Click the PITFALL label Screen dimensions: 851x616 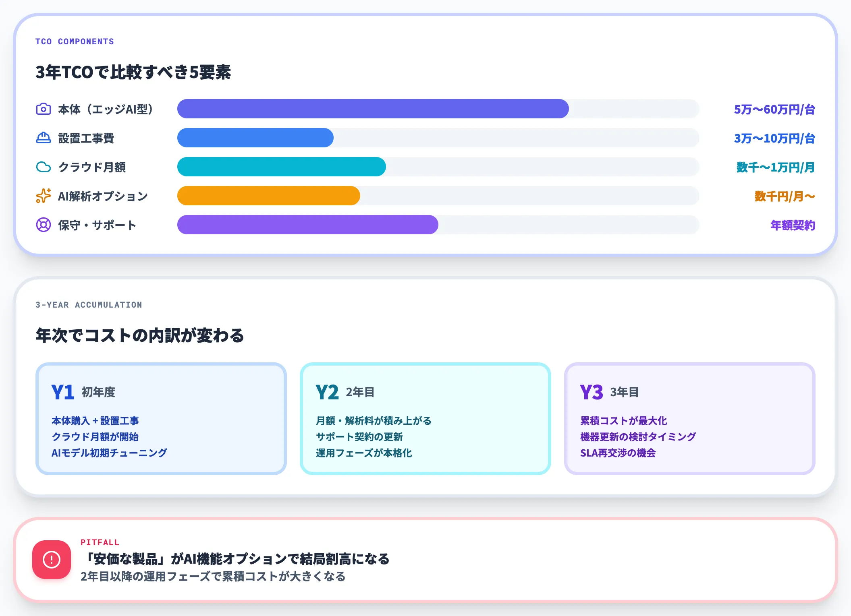[x=100, y=542]
